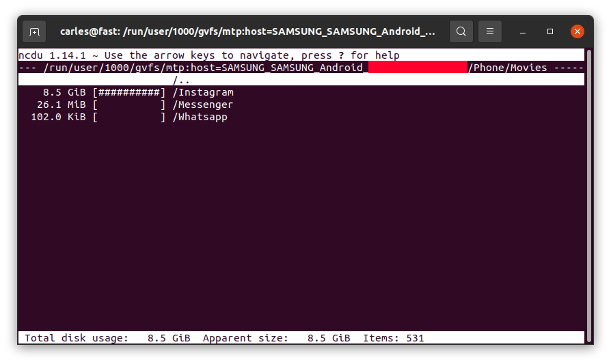
Task: Open a new terminal tab icon
Action: pos(34,31)
